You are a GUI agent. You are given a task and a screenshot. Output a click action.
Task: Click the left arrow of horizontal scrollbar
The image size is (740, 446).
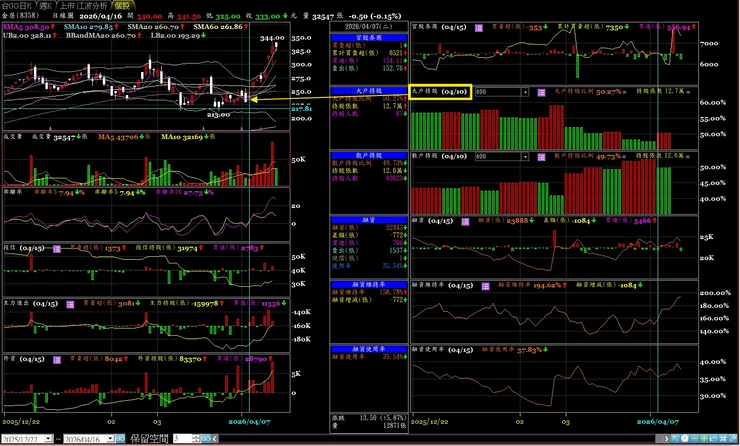215,439
